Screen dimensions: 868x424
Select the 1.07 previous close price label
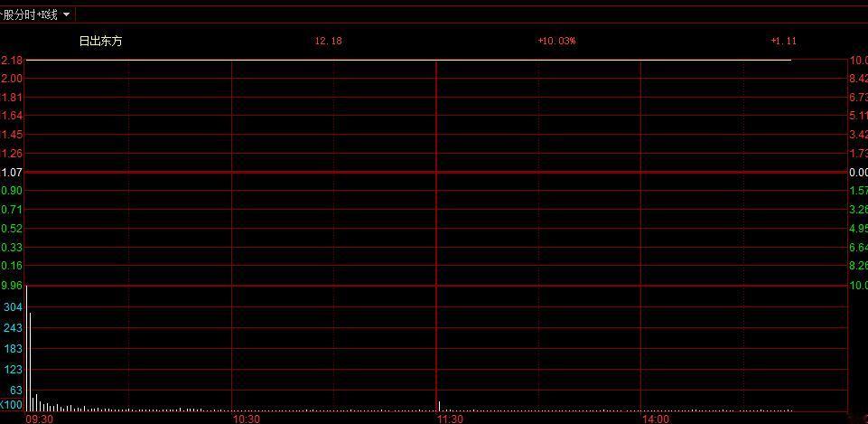click(12, 173)
